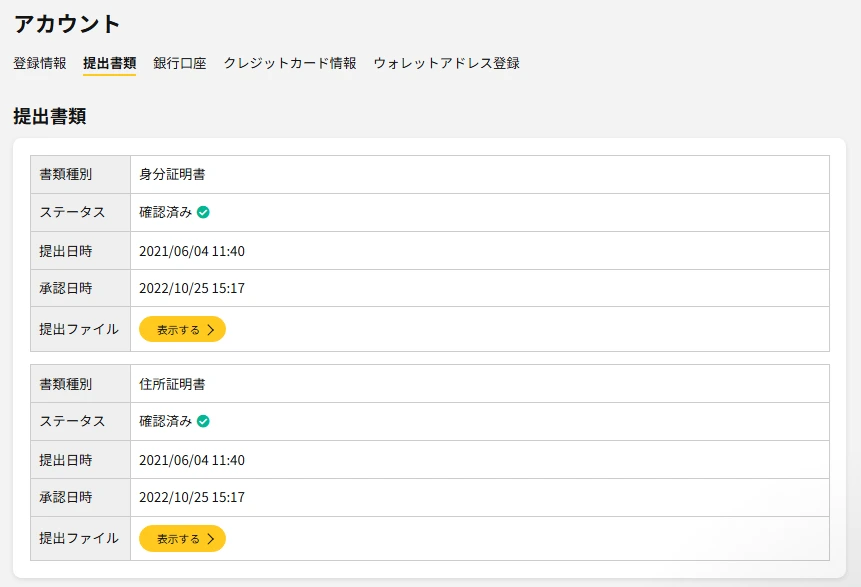Go to the クレジットカード情報 tab
Viewport: 861px width, 587px height.
pyautogui.click(x=289, y=63)
